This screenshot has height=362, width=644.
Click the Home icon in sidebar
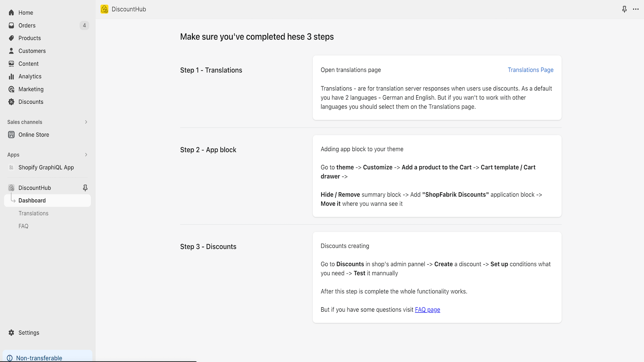tap(11, 12)
